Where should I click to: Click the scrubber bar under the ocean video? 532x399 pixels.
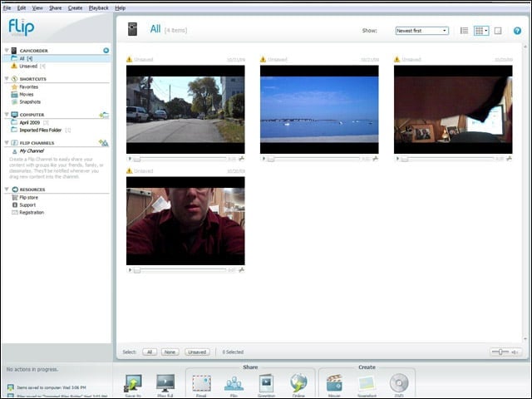pyautogui.click(x=313, y=159)
